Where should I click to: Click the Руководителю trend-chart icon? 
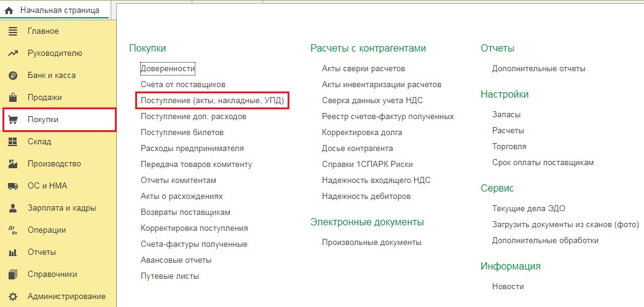pyautogui.click(x=13, y=53)
